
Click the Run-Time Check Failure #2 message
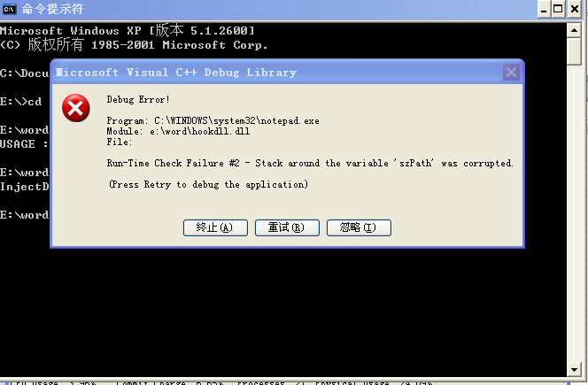pos(310,163)
